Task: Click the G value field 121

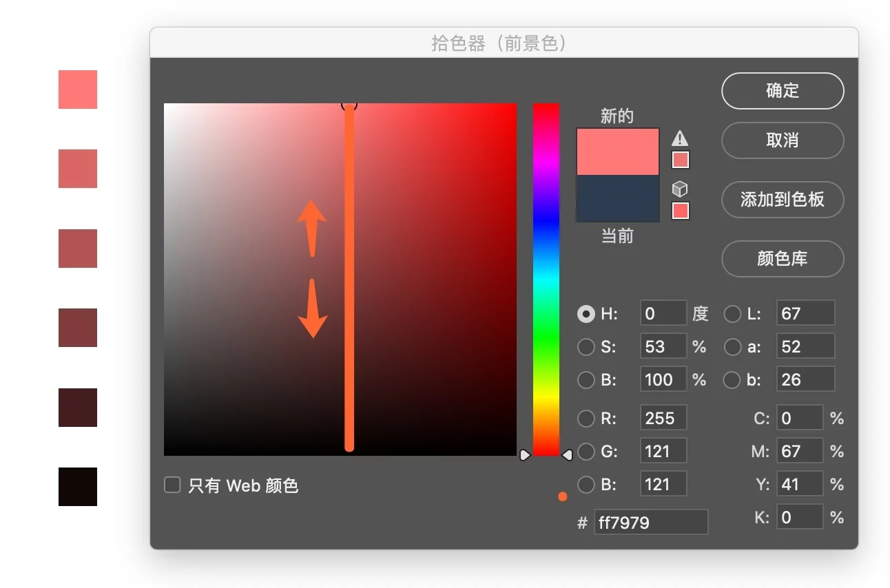Action: pyautogui.click(x=663, y=452)
